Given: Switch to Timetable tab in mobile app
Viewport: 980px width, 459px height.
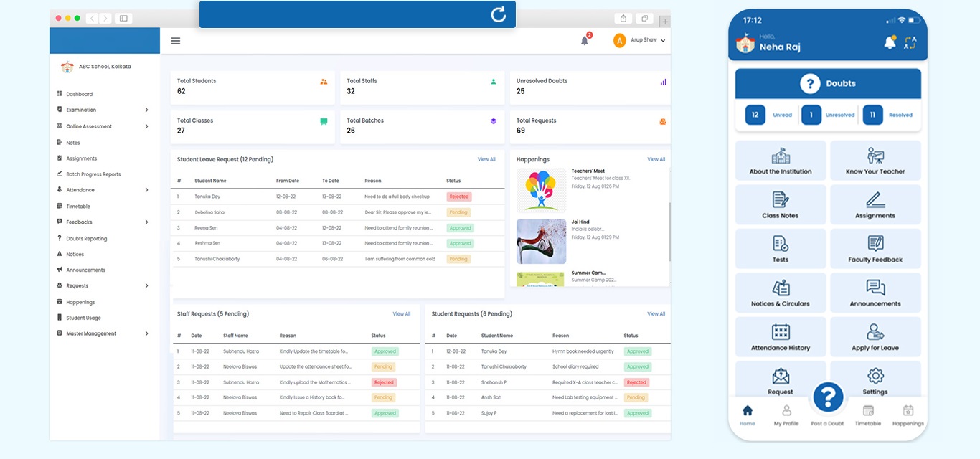Looking at the screenshot, I should coord(868,415).
